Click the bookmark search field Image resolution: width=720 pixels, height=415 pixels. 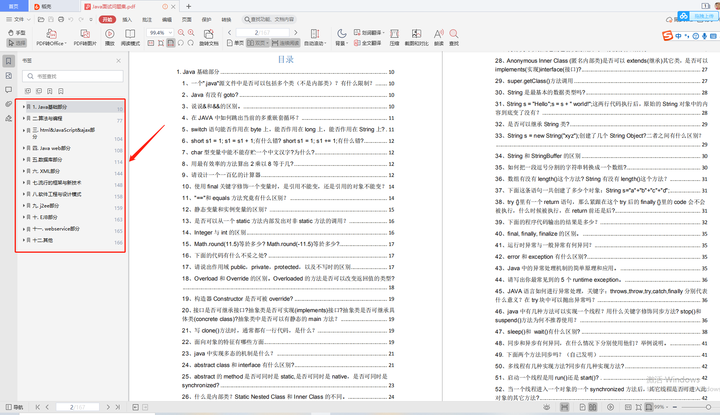click(x=73, y=76)
